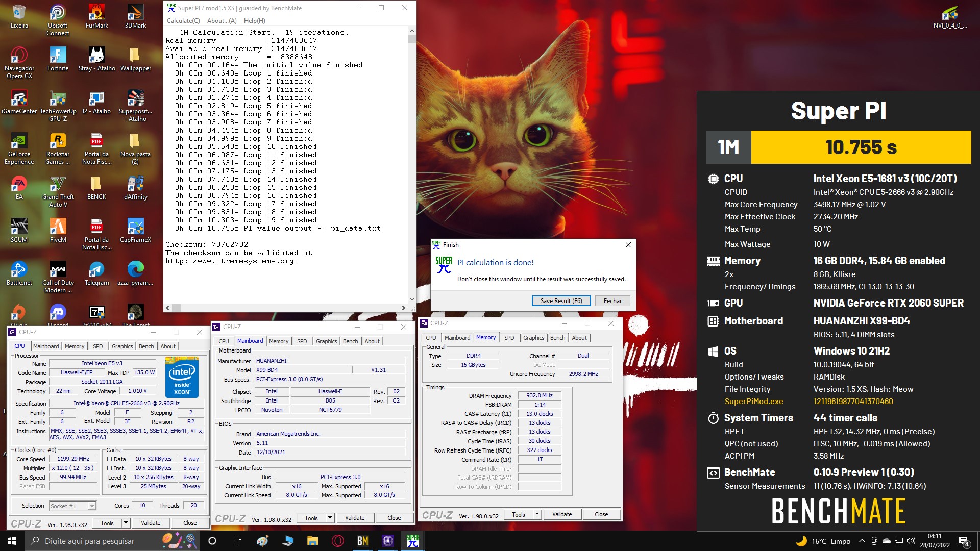Image resolution: width=980 pixels, height=551 pixels.
Task: Close the Finish dialog with X
Action: 628,245
